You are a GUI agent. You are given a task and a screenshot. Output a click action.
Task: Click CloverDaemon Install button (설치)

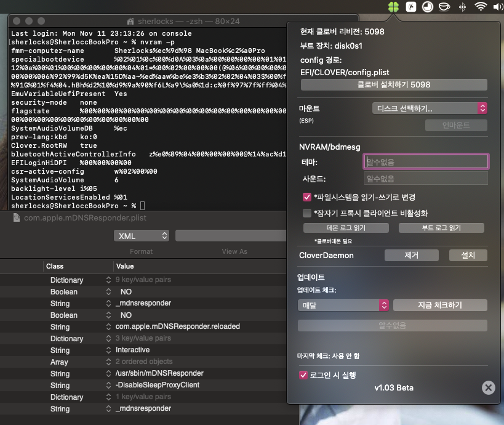468,255
